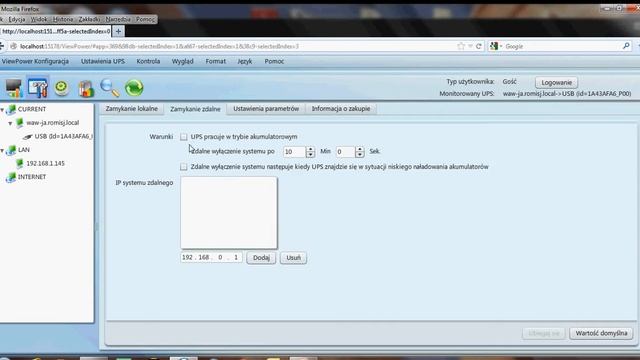Click the green refresh toolbar icon
This screenshot has width=640, height=360.
tap(134, 88)
